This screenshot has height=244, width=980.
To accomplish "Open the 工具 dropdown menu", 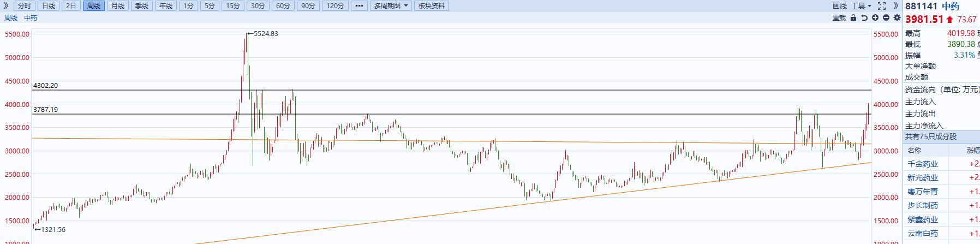I will coord(861,6).
